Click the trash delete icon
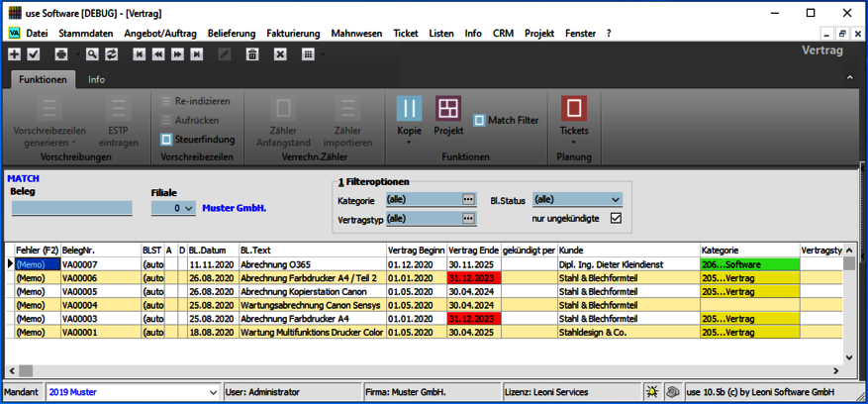 pyautogui.click(x=252, y=53)
